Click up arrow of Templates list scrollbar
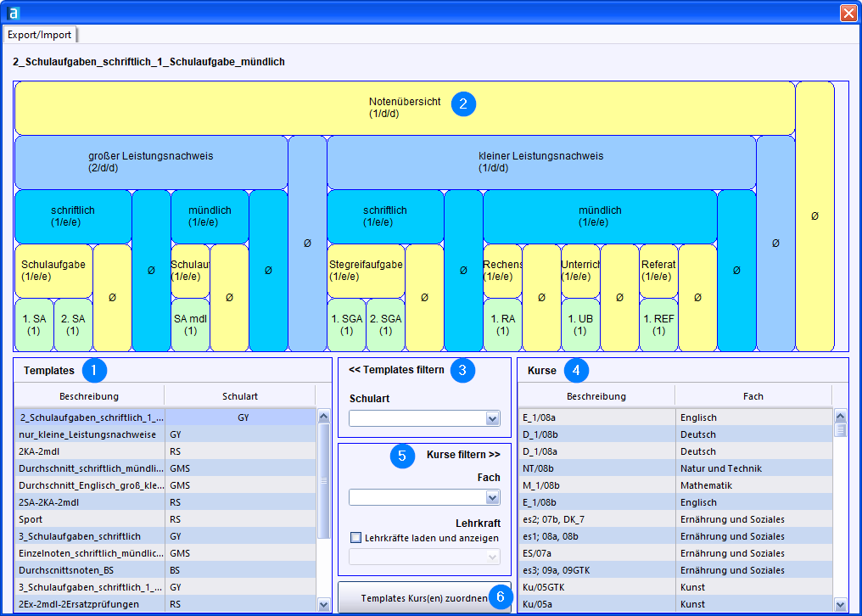This screenshot has height=616, width=862. [323, 417]
